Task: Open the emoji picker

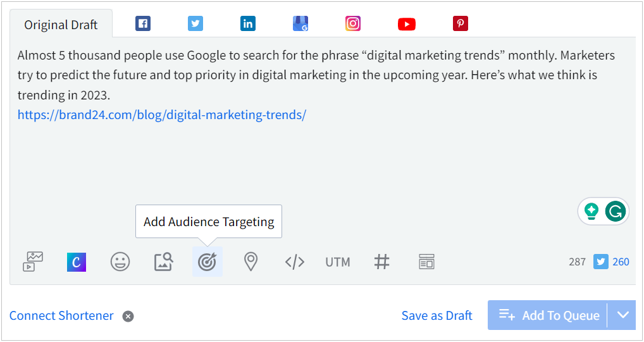Action: [x=120, y=262]
